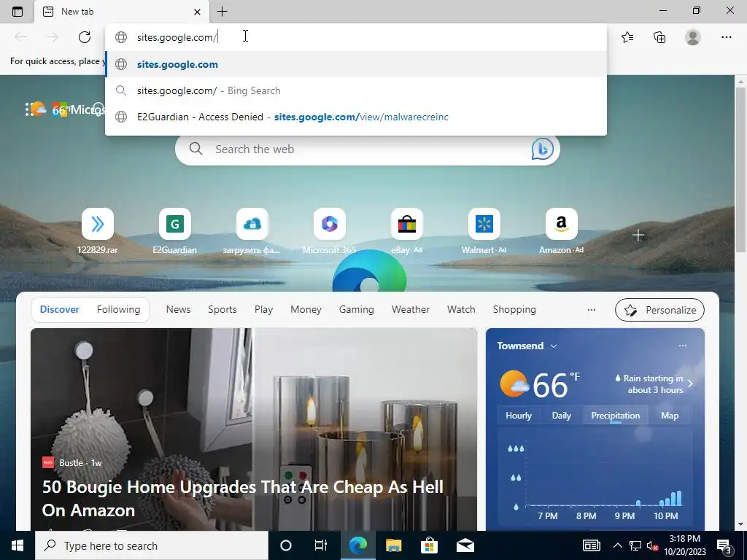Open the user profile avatar
This screenshot has width=747, height=560.
click(x=693, y=37)
